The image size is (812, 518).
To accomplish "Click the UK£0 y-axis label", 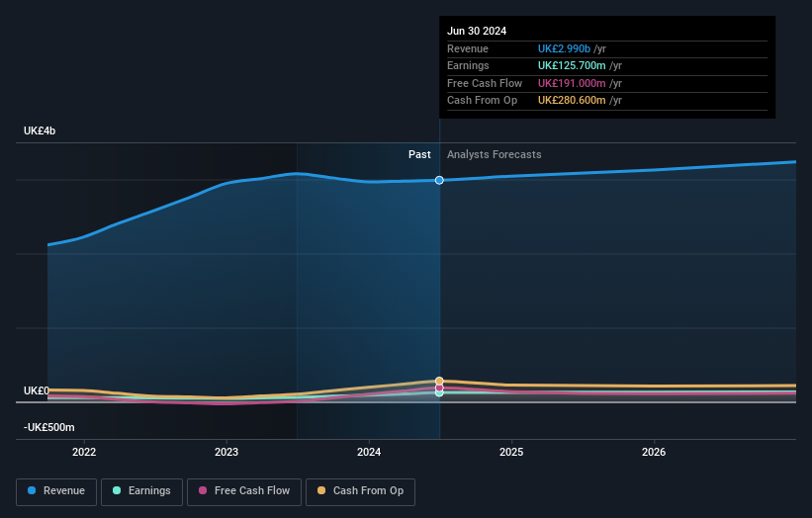I will click(x=37, y=390).
